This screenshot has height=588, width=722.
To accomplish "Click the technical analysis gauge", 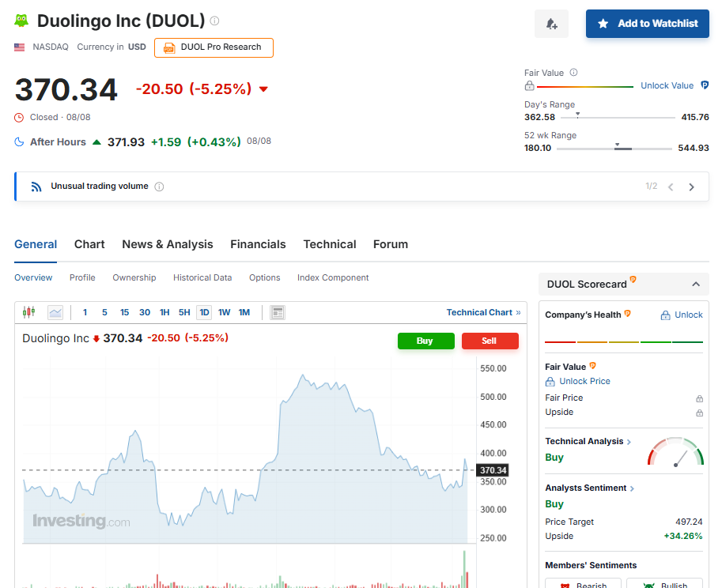I will click(x=675, y=452).
